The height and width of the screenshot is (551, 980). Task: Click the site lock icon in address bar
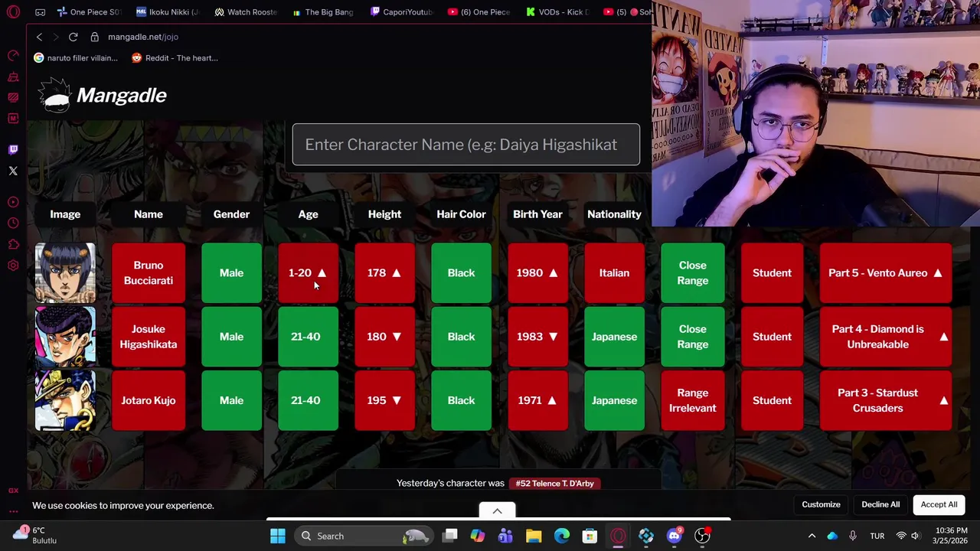[94, 37]
